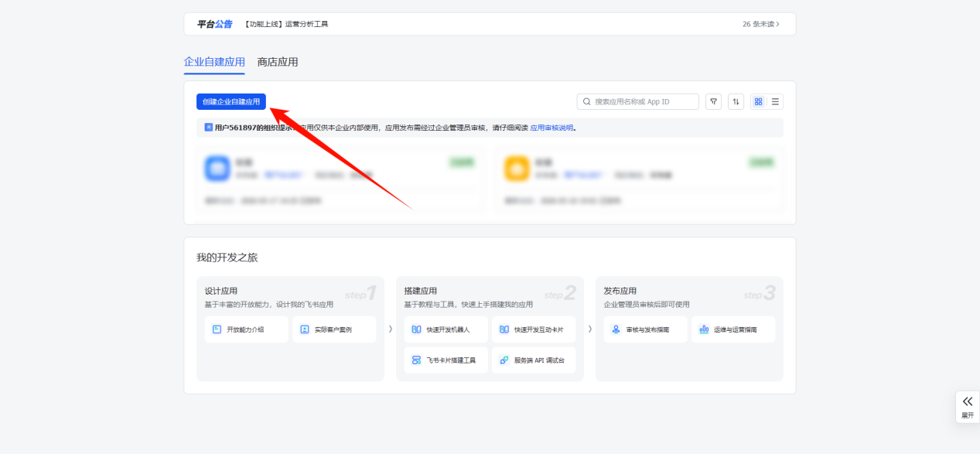
Task: View the 26 unread platform announcements
Action: (x=761, y=24)
